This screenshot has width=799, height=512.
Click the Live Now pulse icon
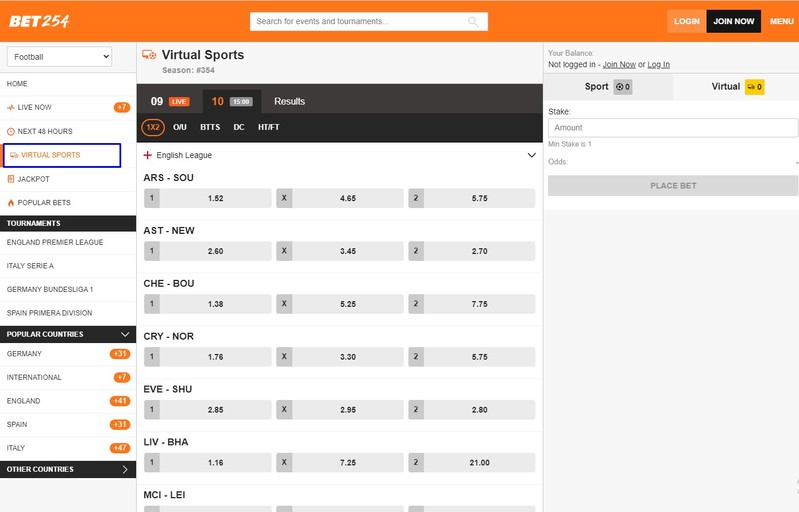pyautogui.click(x=11, y=107)
